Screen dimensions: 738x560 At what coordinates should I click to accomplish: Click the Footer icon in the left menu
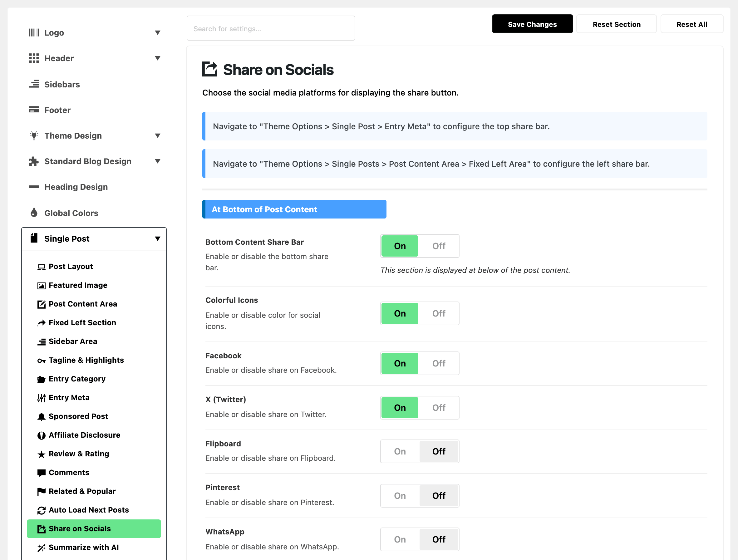(34, 110)
